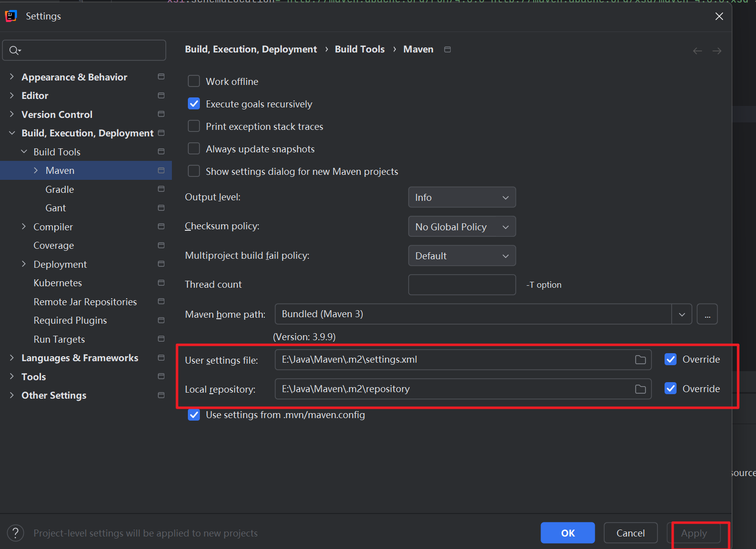Enable Print exception stack traces
The image size is (756, 549).
(x=194, y=126)
